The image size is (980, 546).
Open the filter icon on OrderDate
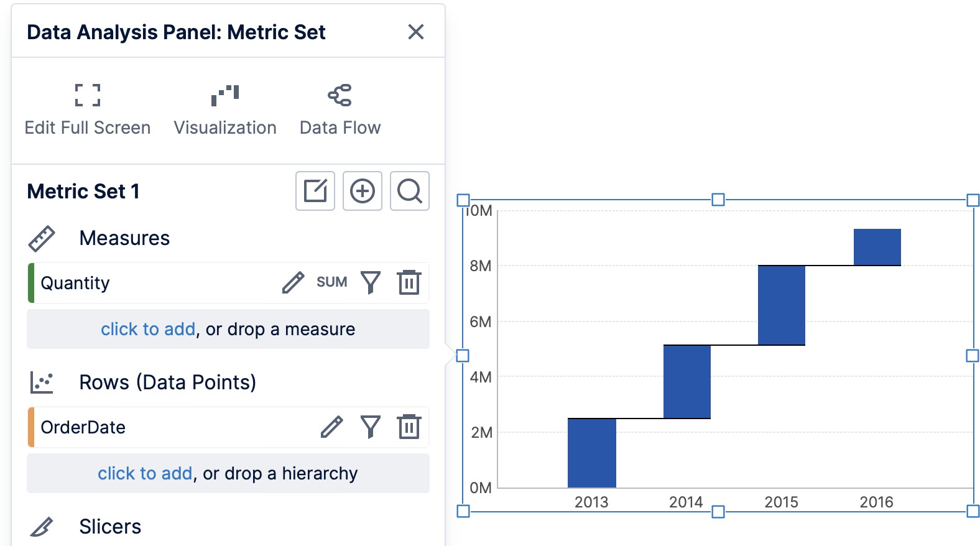click(371, 427)
